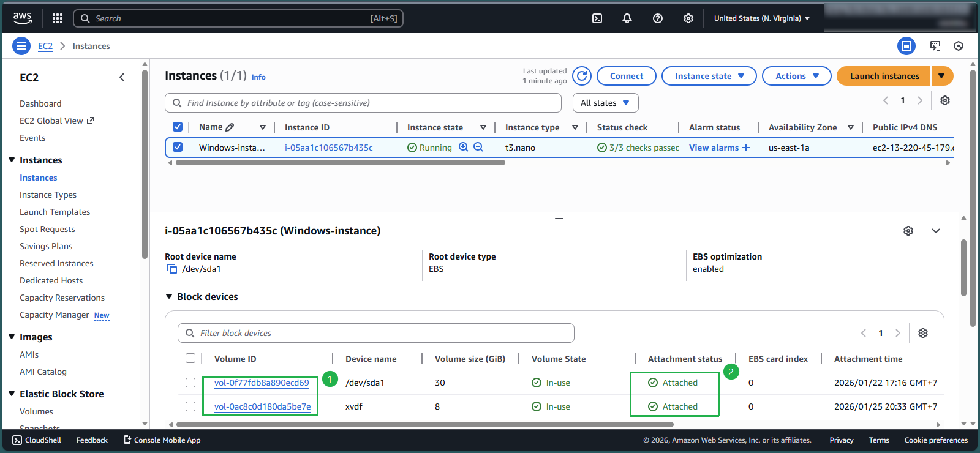This screenshot has width=980, height=453.
Task: Open instance details panel gear icon
Action: pos(908,231)
